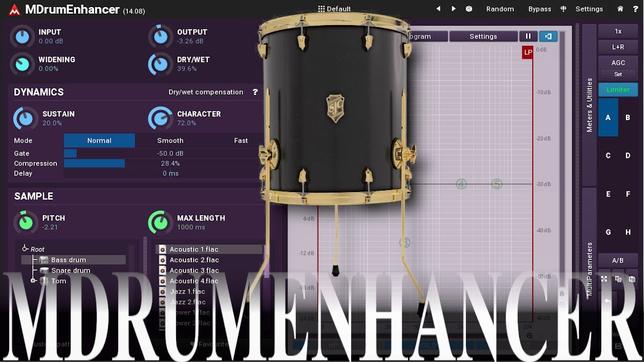Collapse the Root tree node

pos(25,249)
